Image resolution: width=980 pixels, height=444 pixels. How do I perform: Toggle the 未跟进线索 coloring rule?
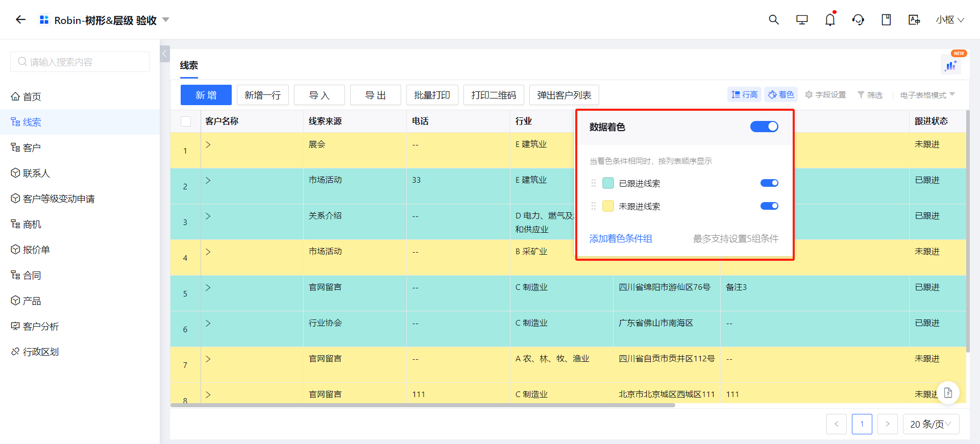click(x=769, y=206)
